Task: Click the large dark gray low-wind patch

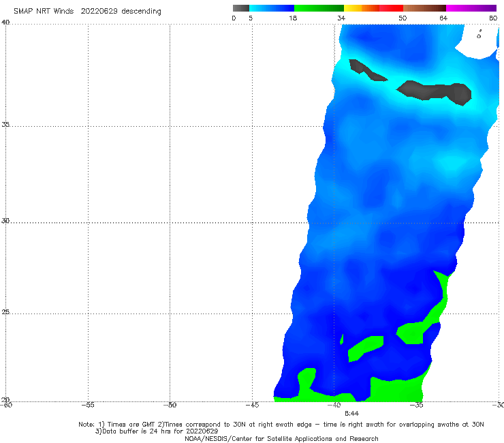Action: 435,92
